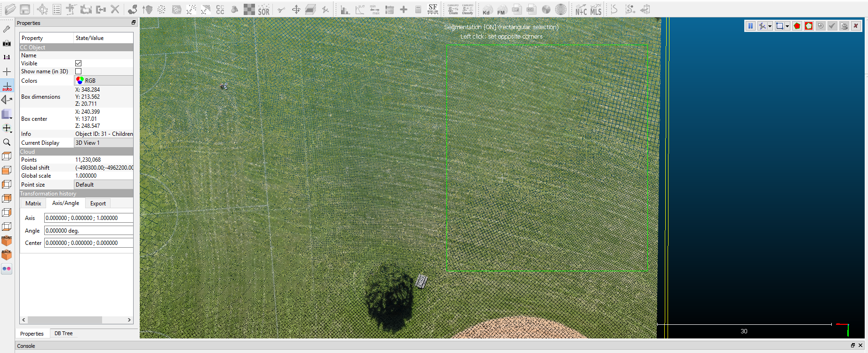Click the Delete X icon in toolbar
Screen dimensions: 868x353
115,9
